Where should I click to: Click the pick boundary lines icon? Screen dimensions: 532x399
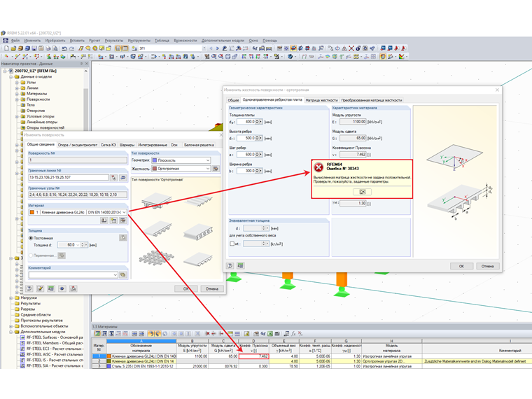coord(113,177)
